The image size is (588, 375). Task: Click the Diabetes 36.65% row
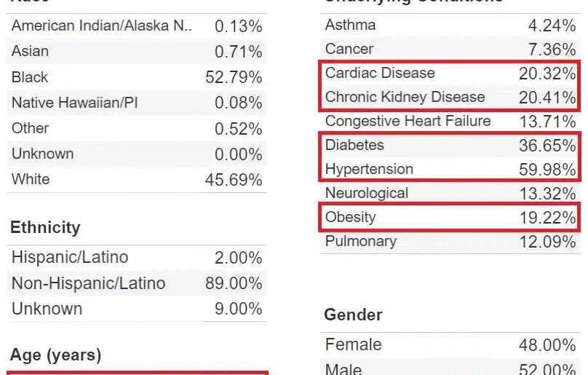450,146
